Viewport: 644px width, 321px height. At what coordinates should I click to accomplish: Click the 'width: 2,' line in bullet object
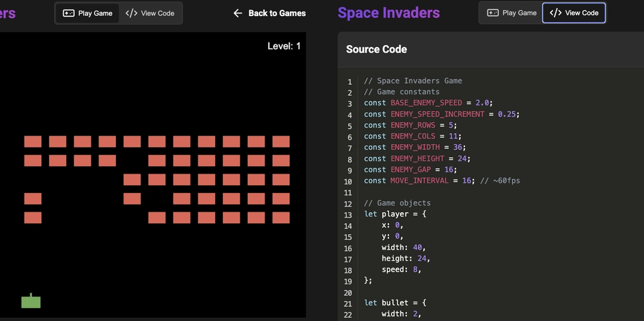[402, 314]
